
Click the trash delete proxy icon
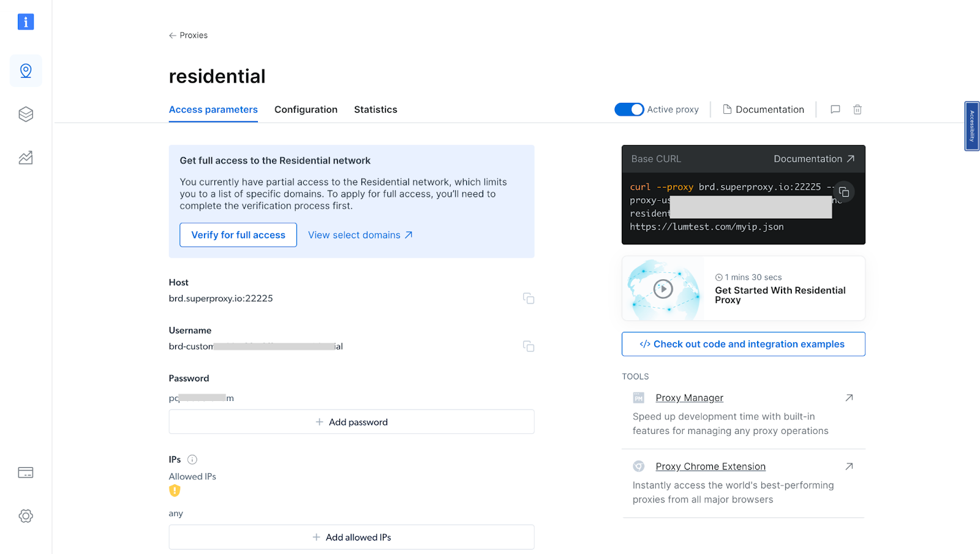point(858,110)
